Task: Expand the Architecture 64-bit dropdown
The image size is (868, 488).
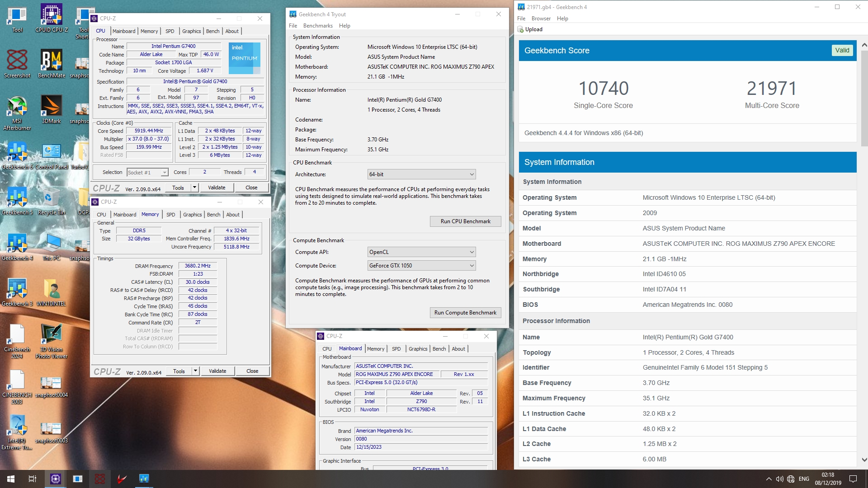Action: (x=421, y=174)
